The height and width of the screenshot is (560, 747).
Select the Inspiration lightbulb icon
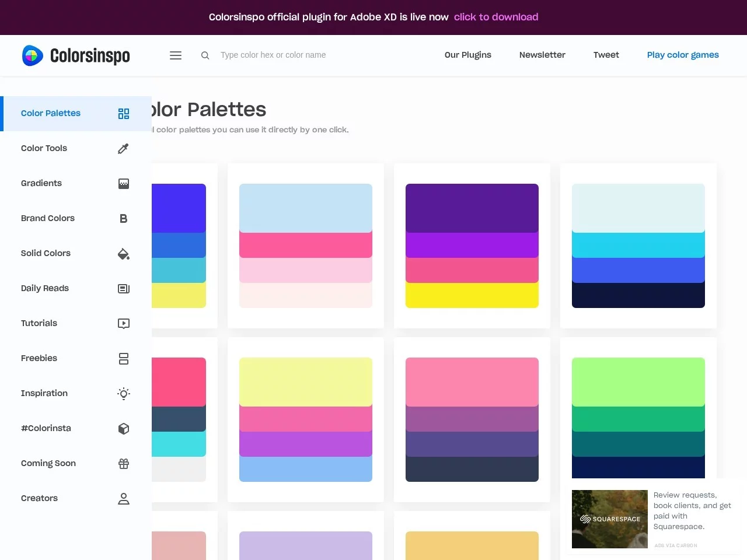tap(123, 393)
